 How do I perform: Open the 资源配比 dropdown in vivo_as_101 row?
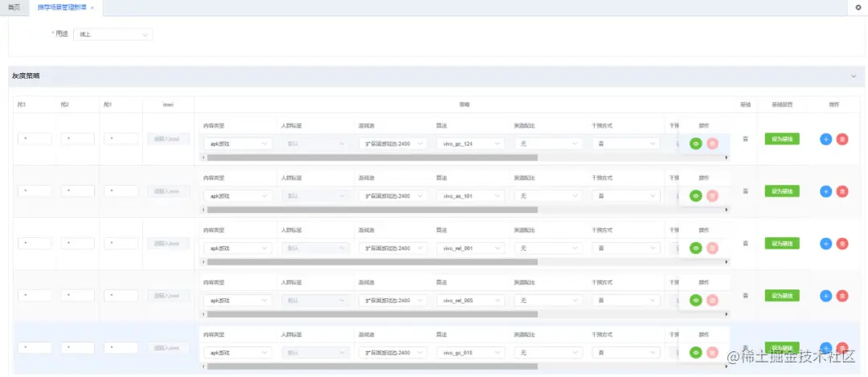tap(549, 195)
